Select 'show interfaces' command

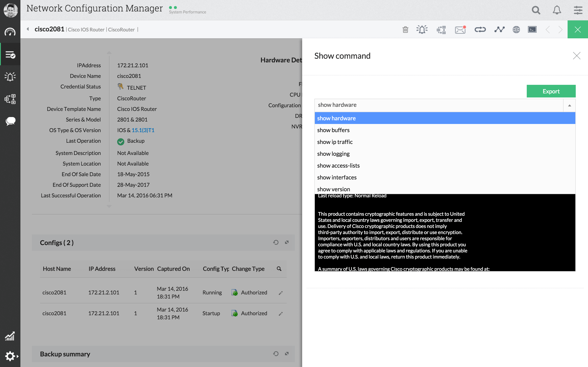337,177
